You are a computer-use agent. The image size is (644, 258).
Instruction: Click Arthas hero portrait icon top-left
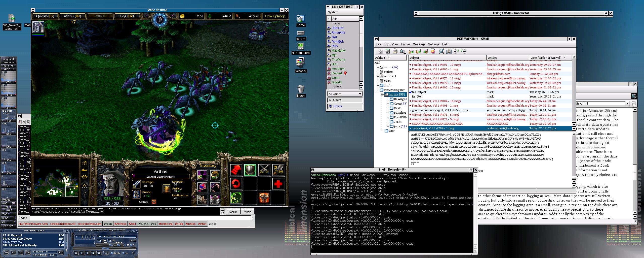point(38,27)
